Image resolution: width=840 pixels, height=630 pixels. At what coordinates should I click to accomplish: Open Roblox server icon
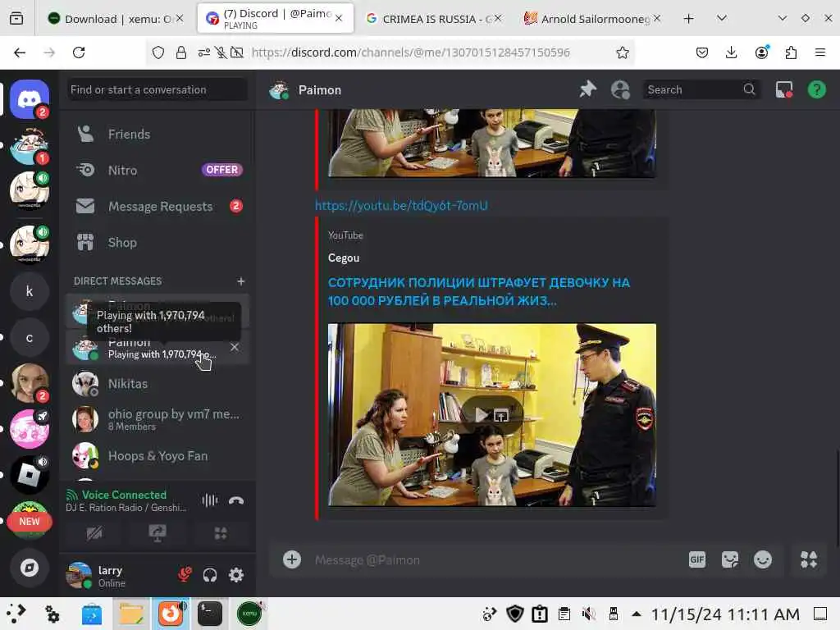(30, 475)
